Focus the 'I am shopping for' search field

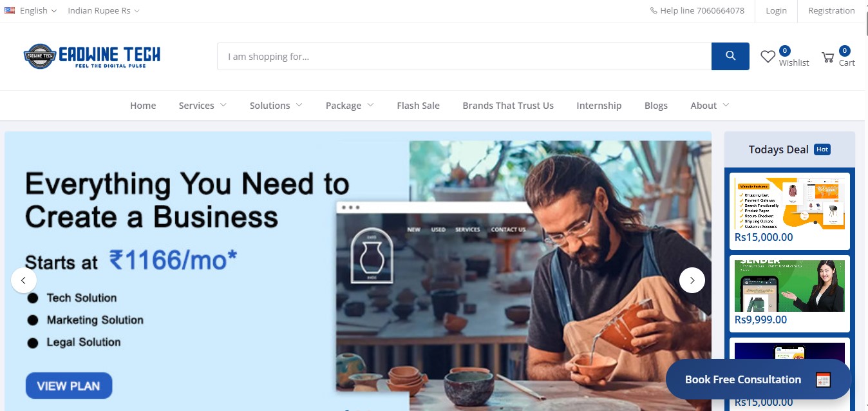tap(464, 56)
